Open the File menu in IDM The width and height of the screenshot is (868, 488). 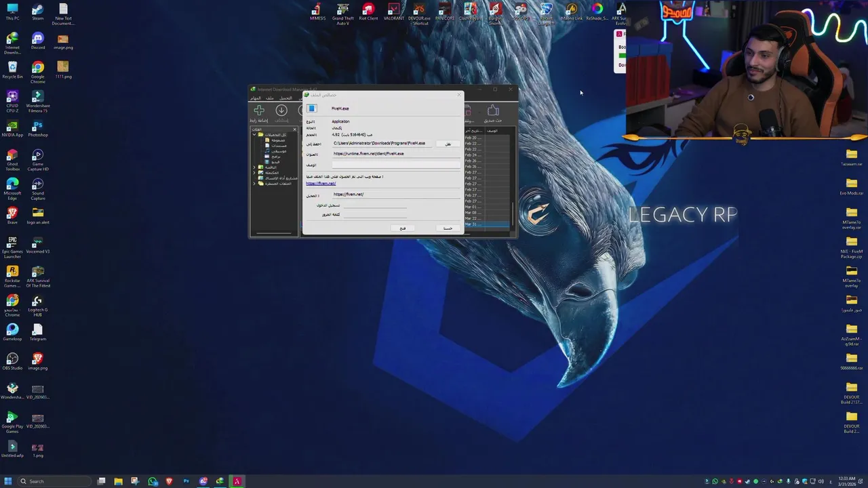[270, 98]
